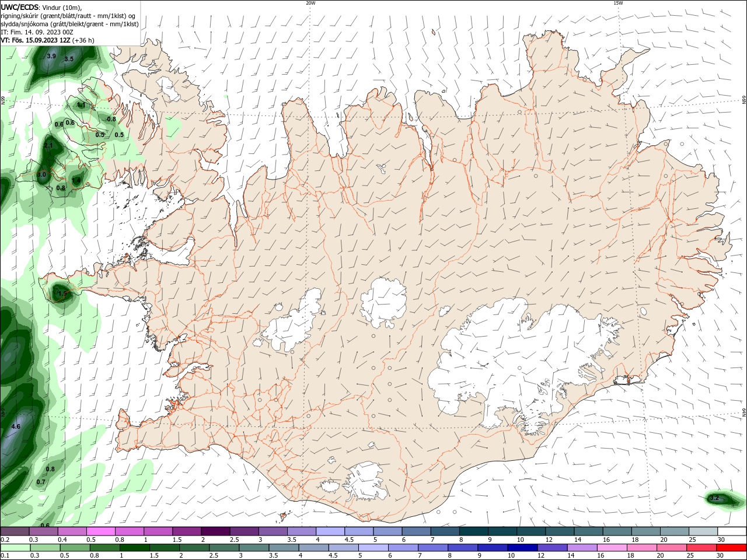This screenshot has height=560, width=747.
Task: Click the 2.1 precipitation value on the map
Action: pos(48,145)
